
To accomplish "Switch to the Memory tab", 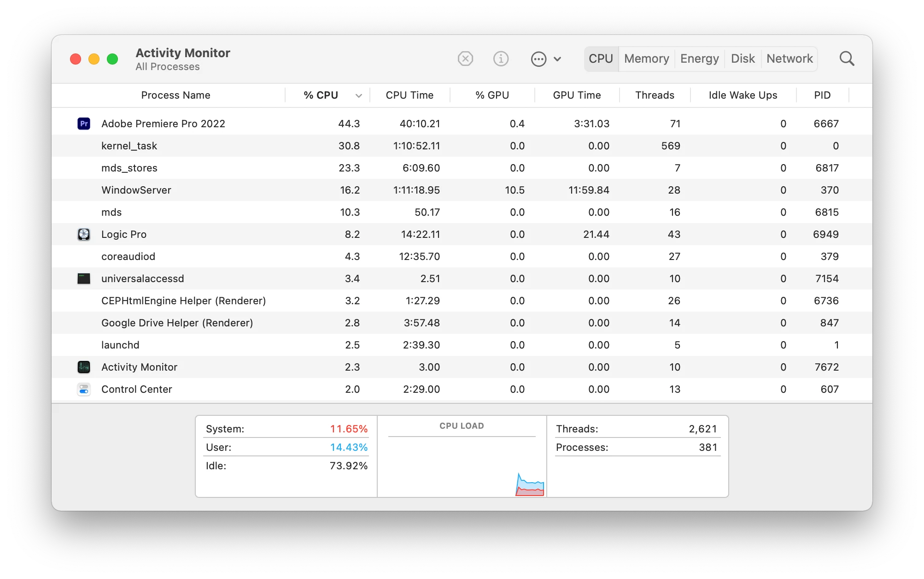I will (646, 59).
